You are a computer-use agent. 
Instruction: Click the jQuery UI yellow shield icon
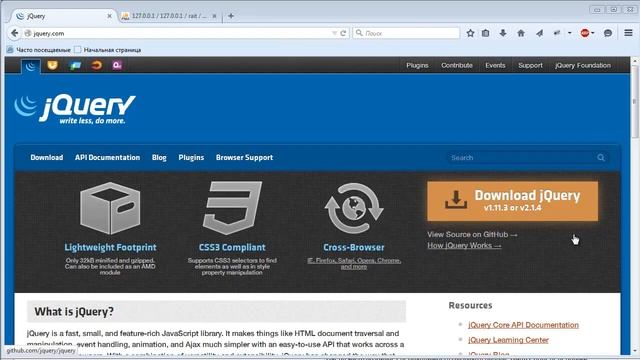tap(52, 65)
